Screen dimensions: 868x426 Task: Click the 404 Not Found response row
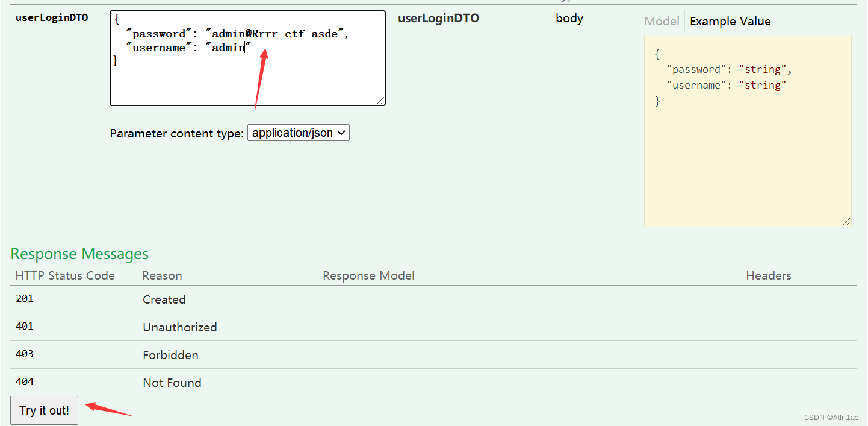click(x=172, y=381)
